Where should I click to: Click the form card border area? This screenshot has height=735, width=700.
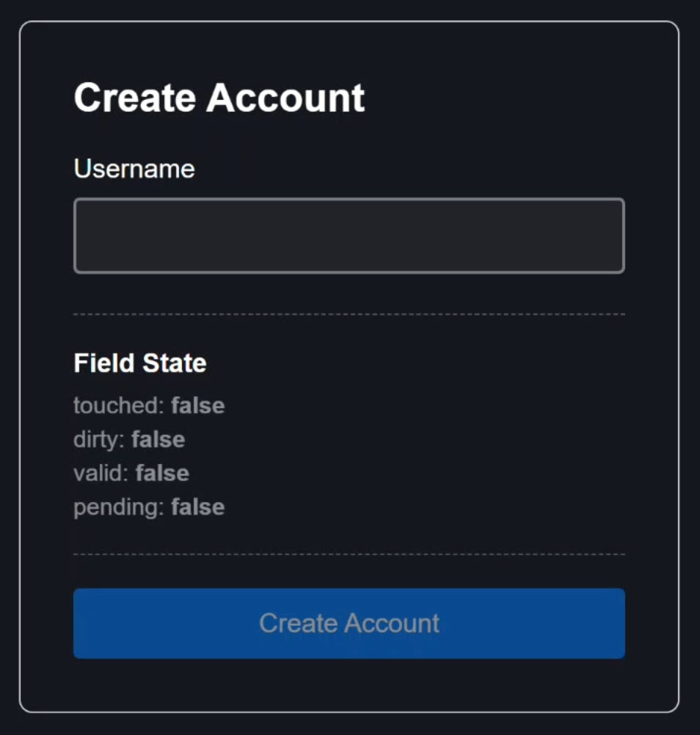click(349, 24)
